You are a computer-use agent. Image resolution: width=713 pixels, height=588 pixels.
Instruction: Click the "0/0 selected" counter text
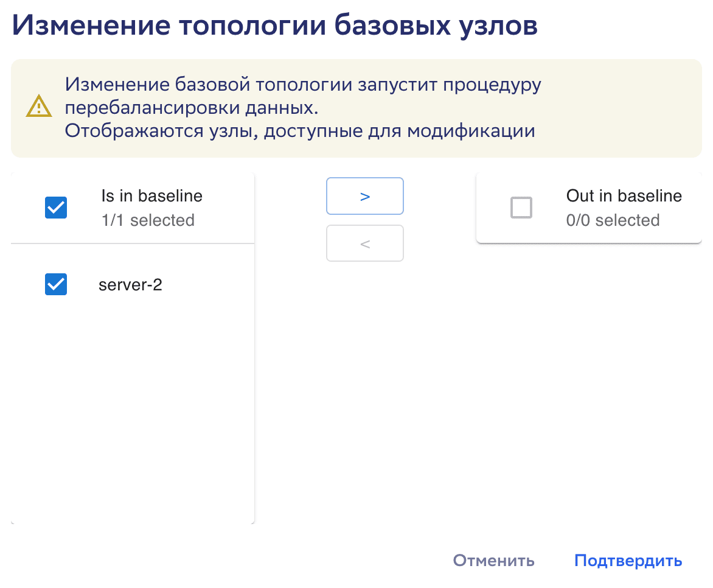[x=613, y=220]
